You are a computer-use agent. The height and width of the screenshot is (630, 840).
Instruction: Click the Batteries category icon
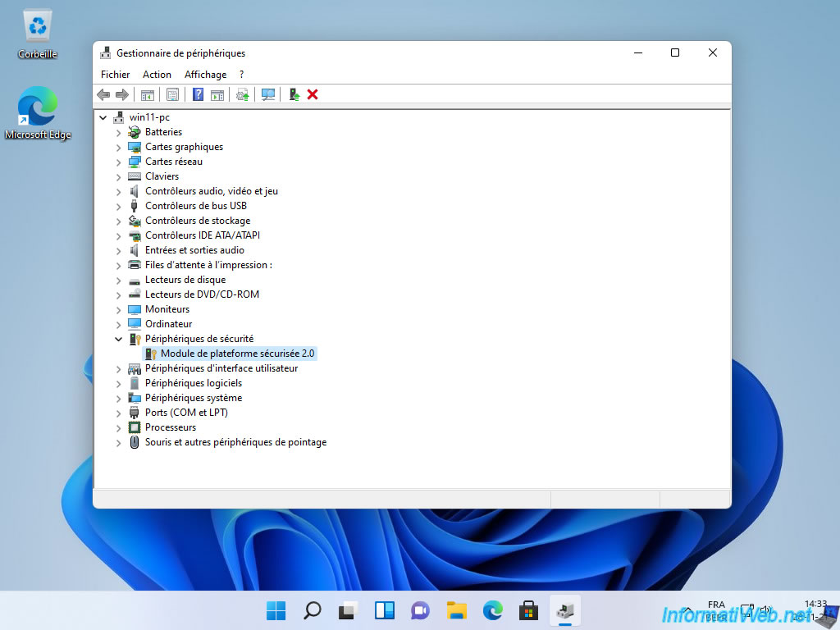point(135,132)
